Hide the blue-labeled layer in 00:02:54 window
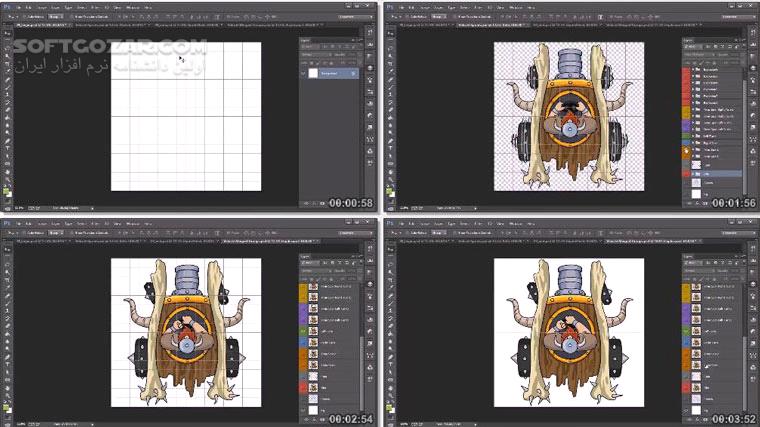This screenshot has width=760, height=427. (303, 342)
